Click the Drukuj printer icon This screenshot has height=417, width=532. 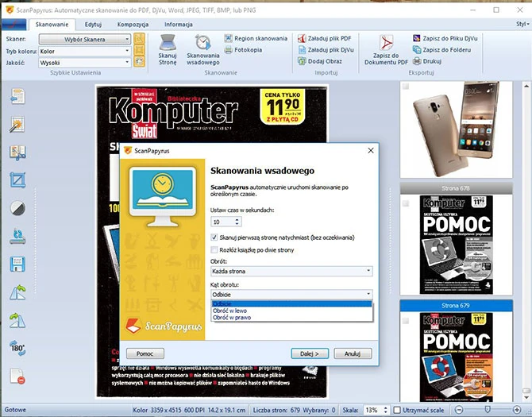[x=418, y=60]
